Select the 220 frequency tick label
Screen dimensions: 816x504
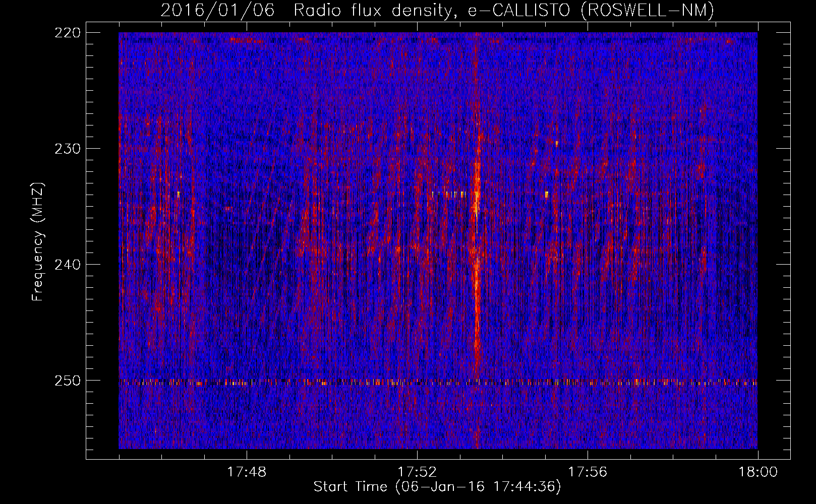point(67,33)
